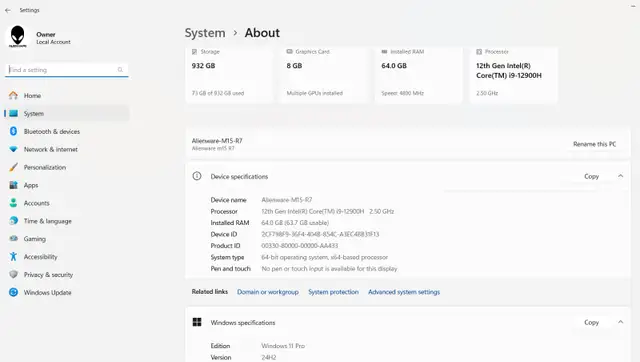This screenshot has width=640, height=362.
Task: Click the Bluetooth & devices icon
Action: pos(13,131)
